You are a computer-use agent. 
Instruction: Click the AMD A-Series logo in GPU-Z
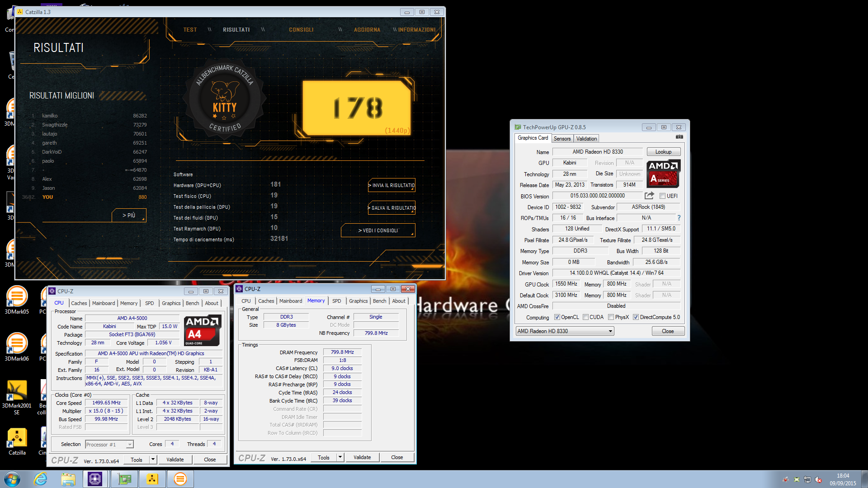pyautogui.click(x=663, y=174)
